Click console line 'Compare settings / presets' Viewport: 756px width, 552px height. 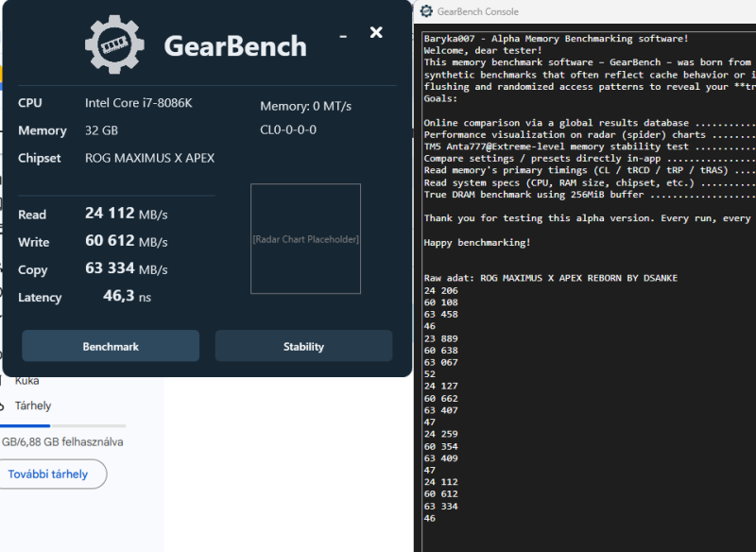tap(590, 158)
